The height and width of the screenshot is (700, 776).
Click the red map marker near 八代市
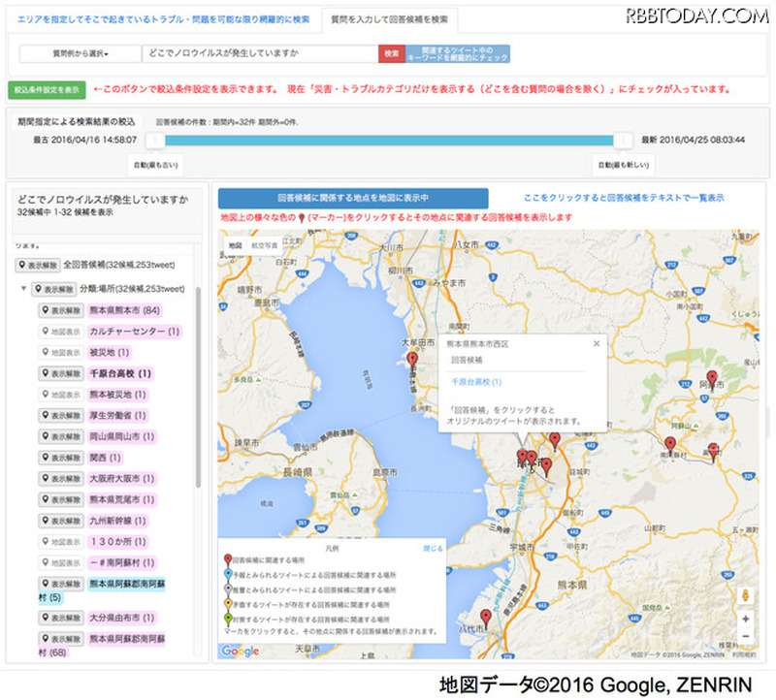coord(486,617)
